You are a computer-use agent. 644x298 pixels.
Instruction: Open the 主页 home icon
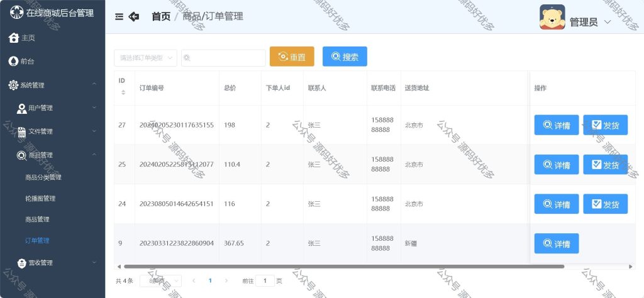(x=14, y=38)
